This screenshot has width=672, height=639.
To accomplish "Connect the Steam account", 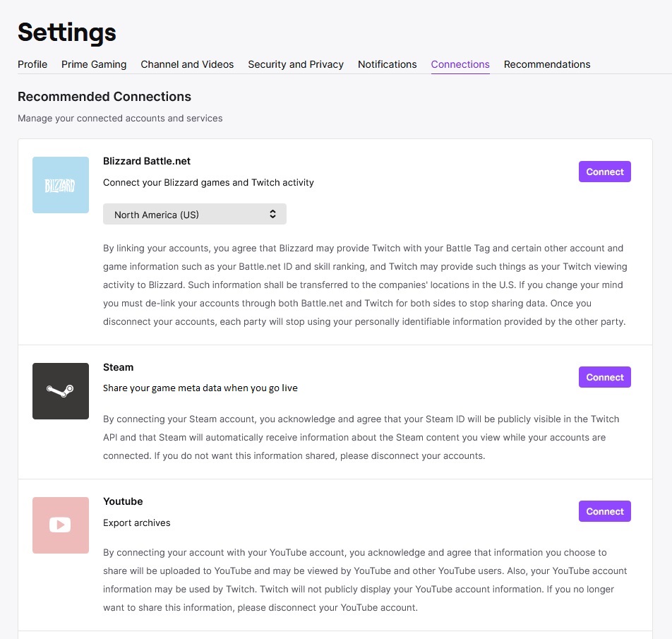I will tap(604, 377).
